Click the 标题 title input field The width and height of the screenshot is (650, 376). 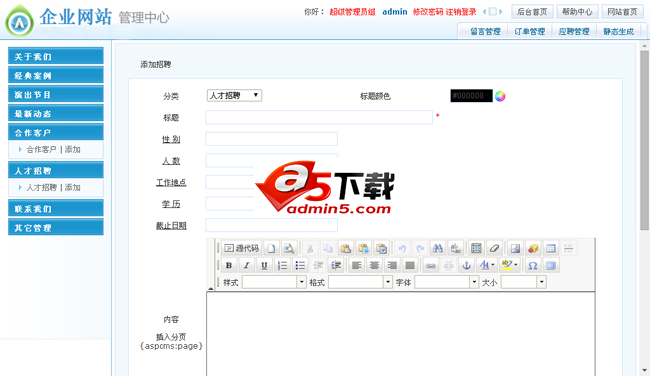click(319, 117)
